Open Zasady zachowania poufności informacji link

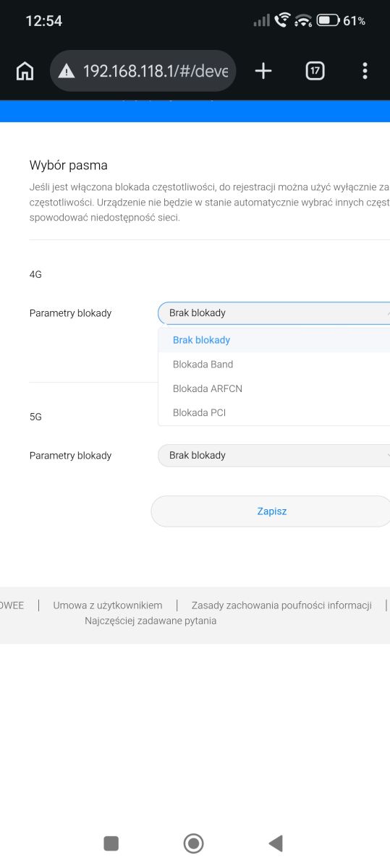coord(281,605)
